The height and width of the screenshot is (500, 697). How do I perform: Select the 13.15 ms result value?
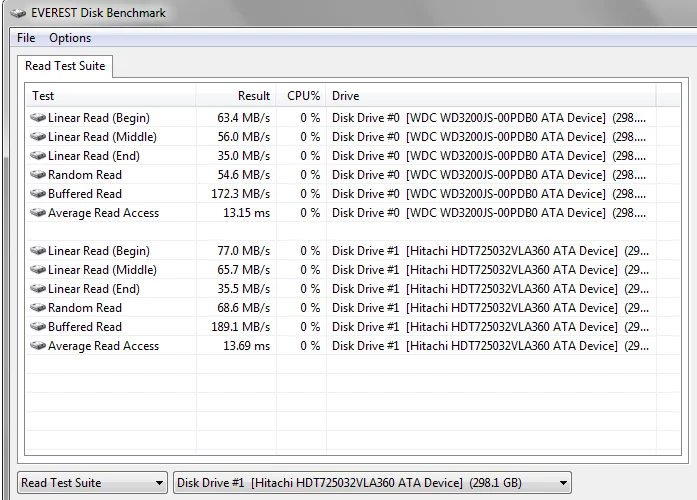click(247, 213)
